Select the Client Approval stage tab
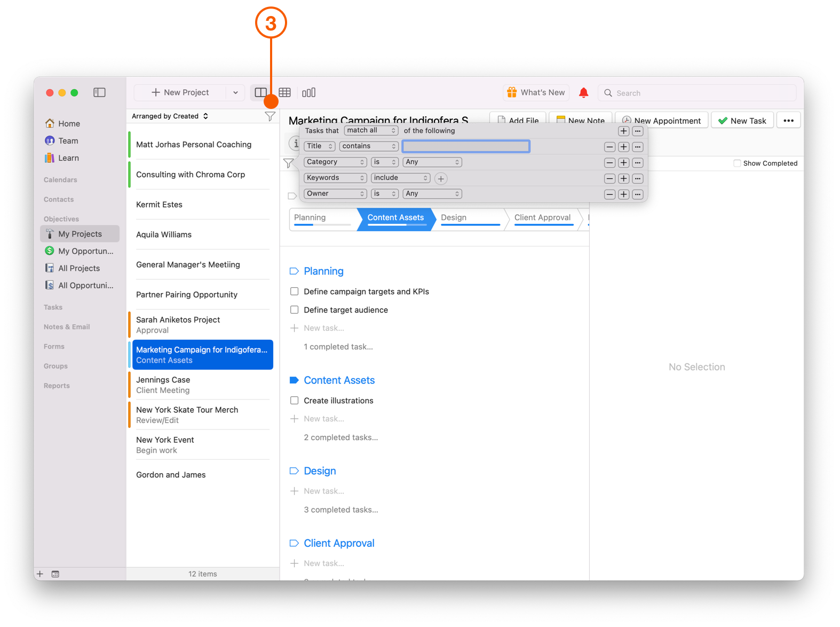The height and width of the screenshot is (627, 840). click(543, 218)
